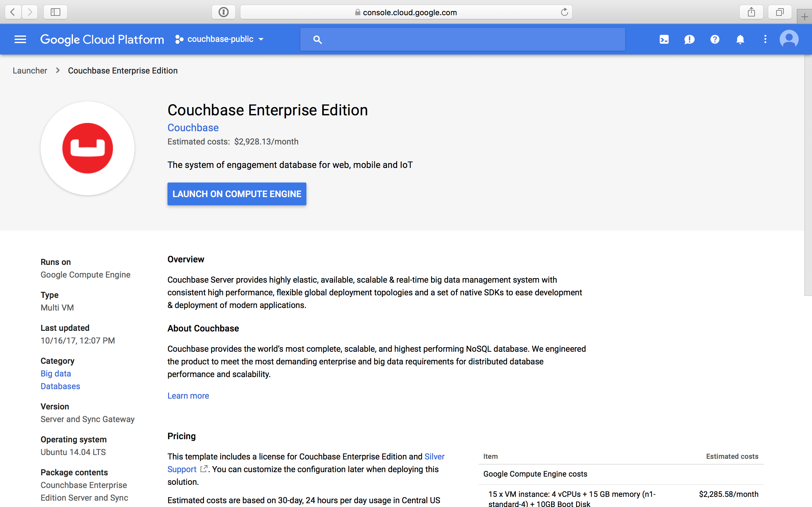View notifications via the bell icon

[740, 39]
